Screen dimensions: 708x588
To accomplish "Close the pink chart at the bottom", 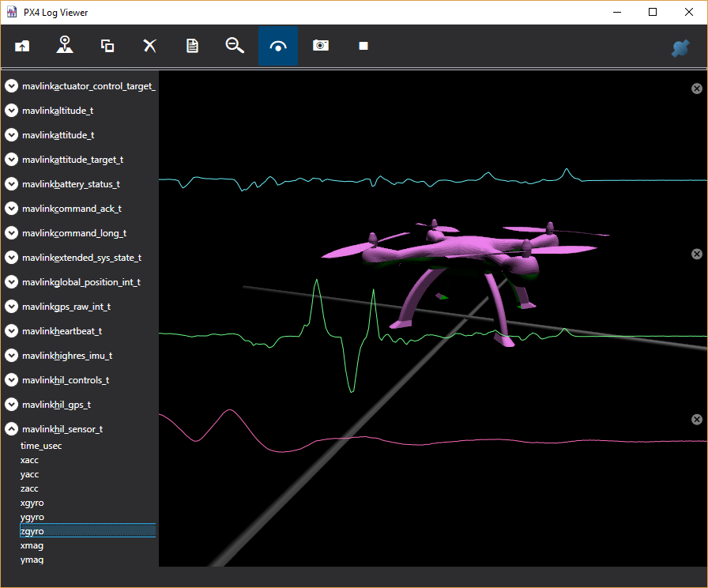I will click(x=696, y=419).
